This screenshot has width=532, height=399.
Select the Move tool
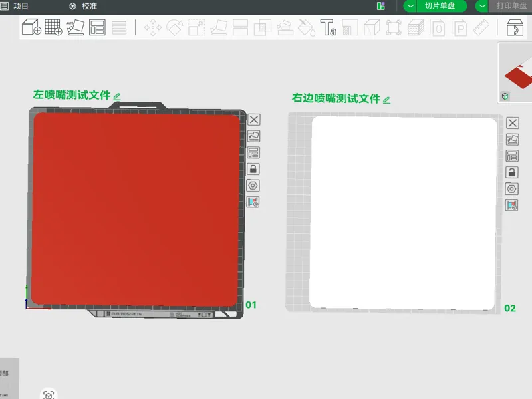[153, 27]
